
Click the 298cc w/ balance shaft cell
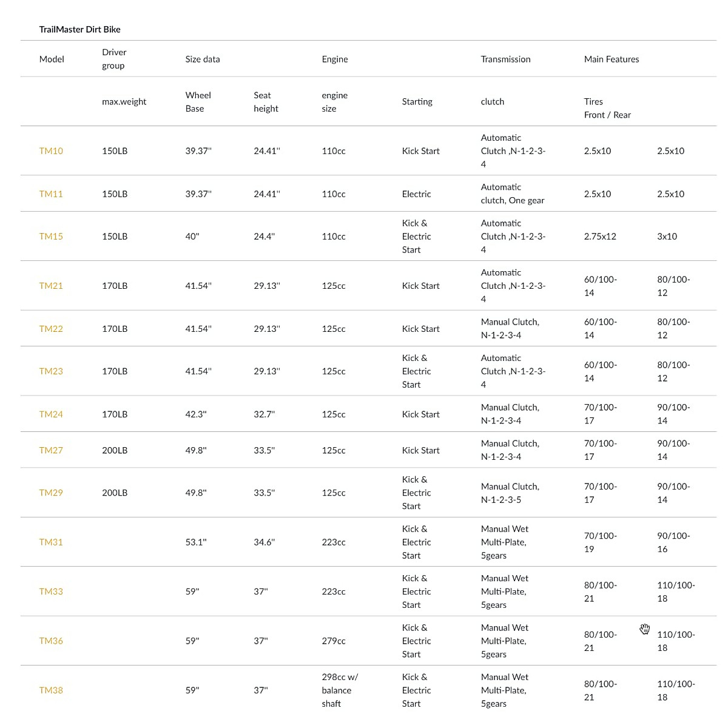pyautogui.click(x=340, y=690)
